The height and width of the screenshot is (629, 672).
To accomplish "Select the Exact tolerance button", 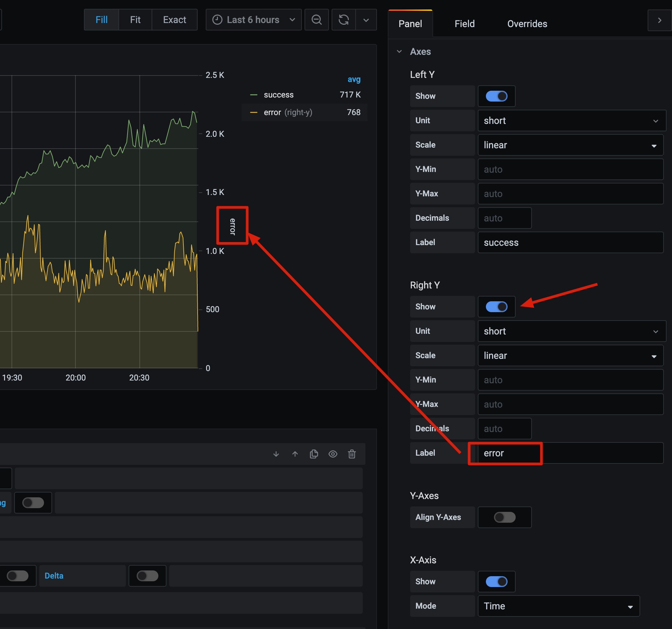I will pos(174,20).
